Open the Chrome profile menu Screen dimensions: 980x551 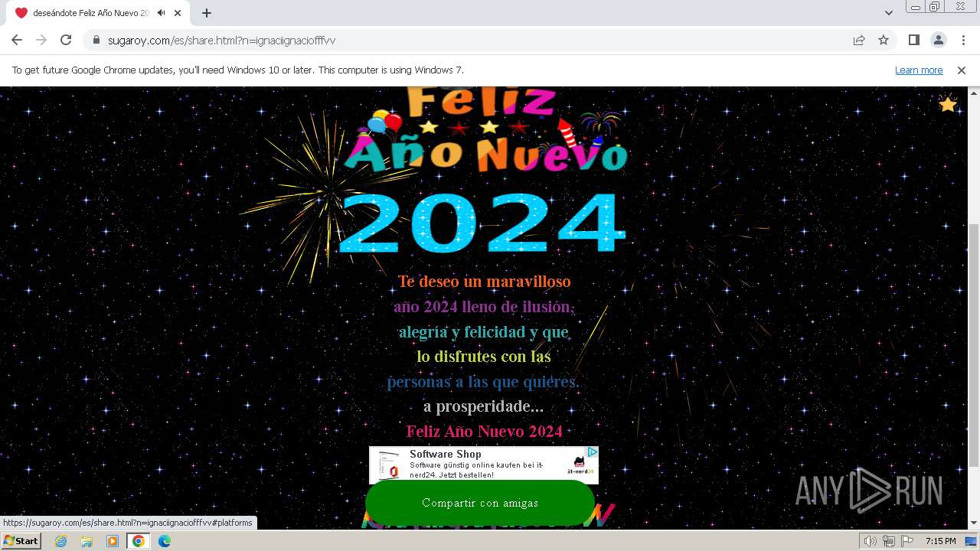[938, 40]
